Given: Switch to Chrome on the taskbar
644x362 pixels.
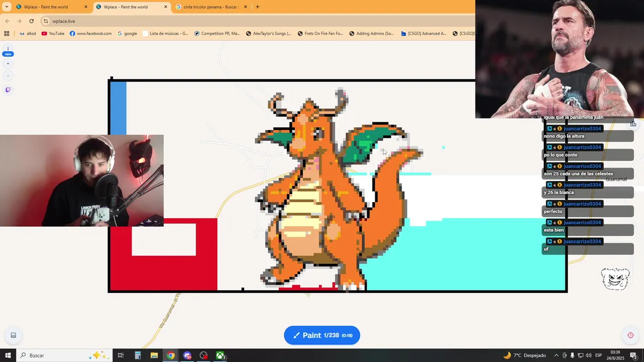Looking at the screenshot, I should tap(171, 355).
